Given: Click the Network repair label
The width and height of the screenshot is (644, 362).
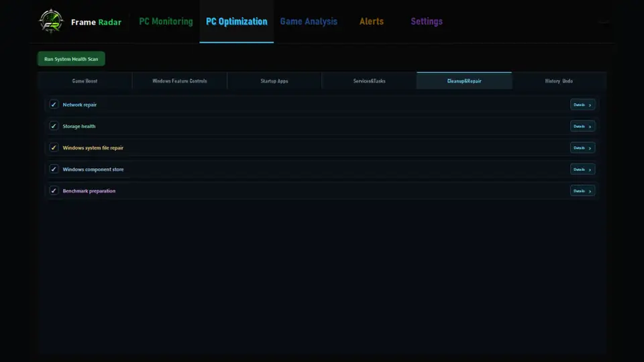Looking at the screenshot, I should [x=80, y=105].
